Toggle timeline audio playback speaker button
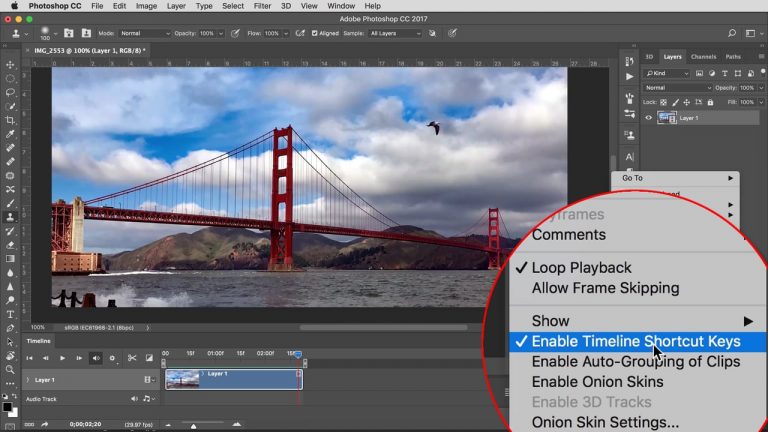 pos(96,358)
